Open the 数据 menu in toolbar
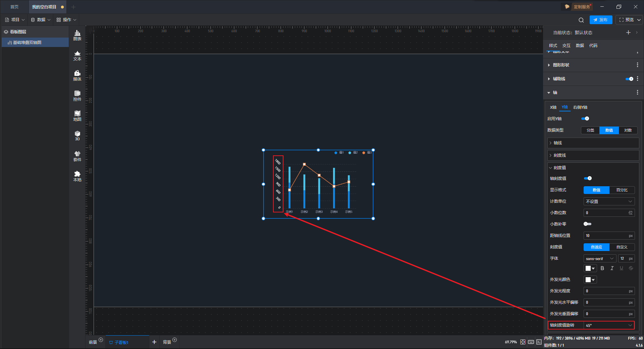 click(41, 20)
